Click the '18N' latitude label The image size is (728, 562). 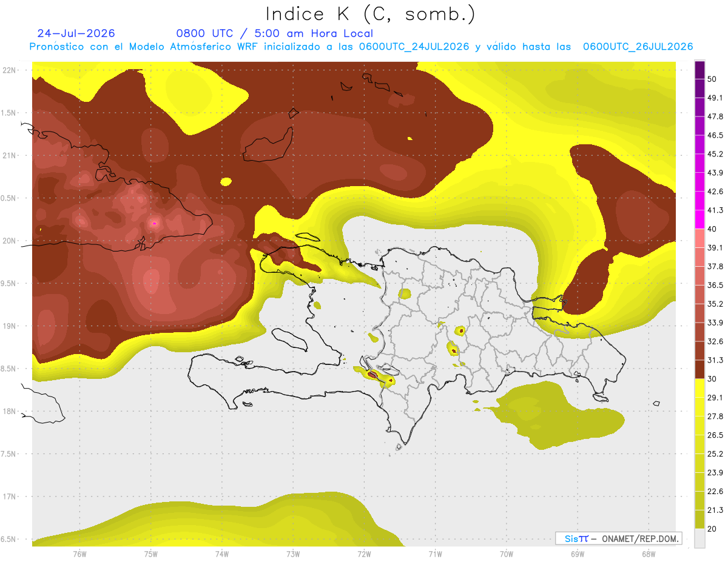[x=9, y=412]
